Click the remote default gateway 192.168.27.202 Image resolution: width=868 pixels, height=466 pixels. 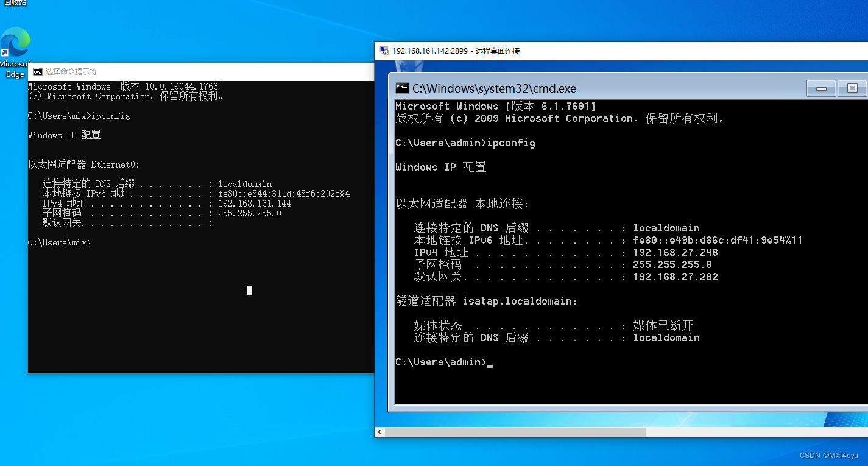(676, 277)
